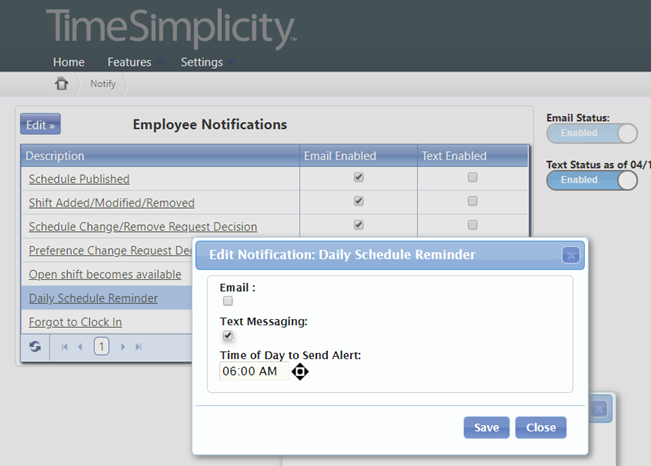Go to last page in pager

(139, 346)
